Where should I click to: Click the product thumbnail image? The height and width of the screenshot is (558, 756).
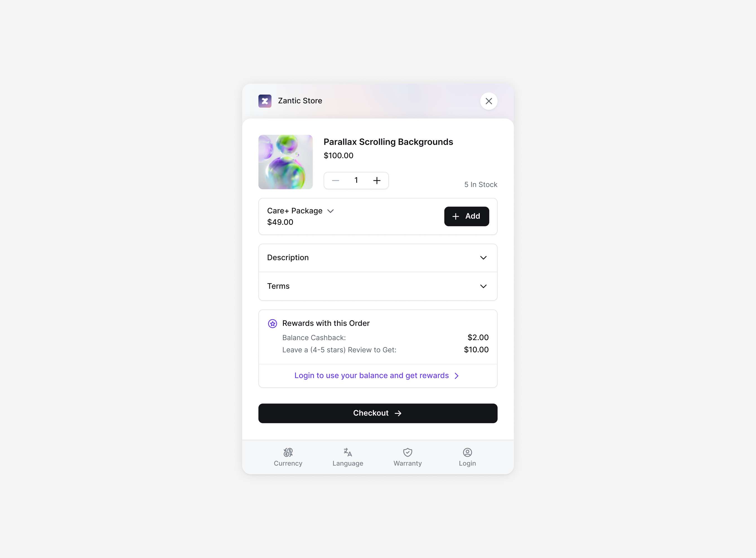tap(285, 162)
